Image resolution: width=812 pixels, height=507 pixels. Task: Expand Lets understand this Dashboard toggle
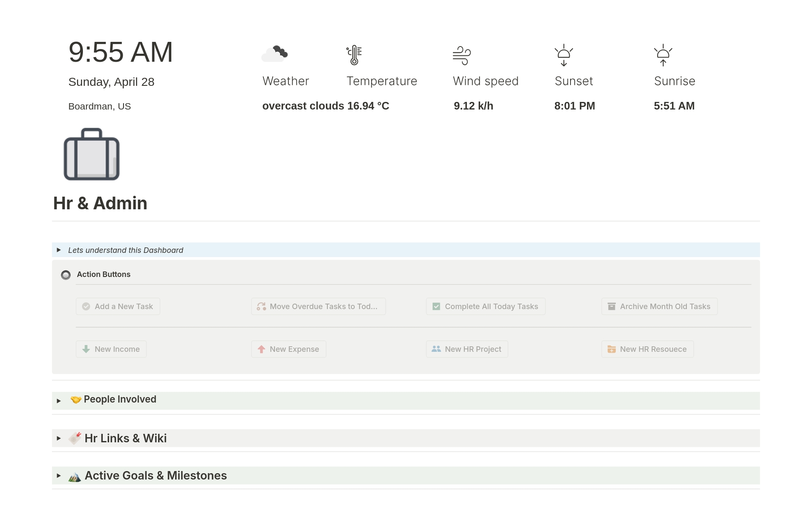point(59,250)
